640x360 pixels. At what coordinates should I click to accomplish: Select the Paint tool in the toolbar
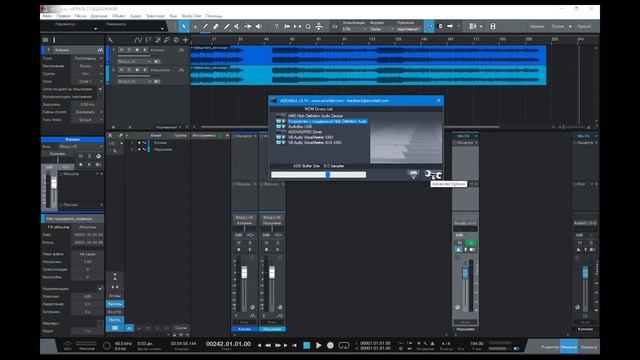[x=227, y=27]
